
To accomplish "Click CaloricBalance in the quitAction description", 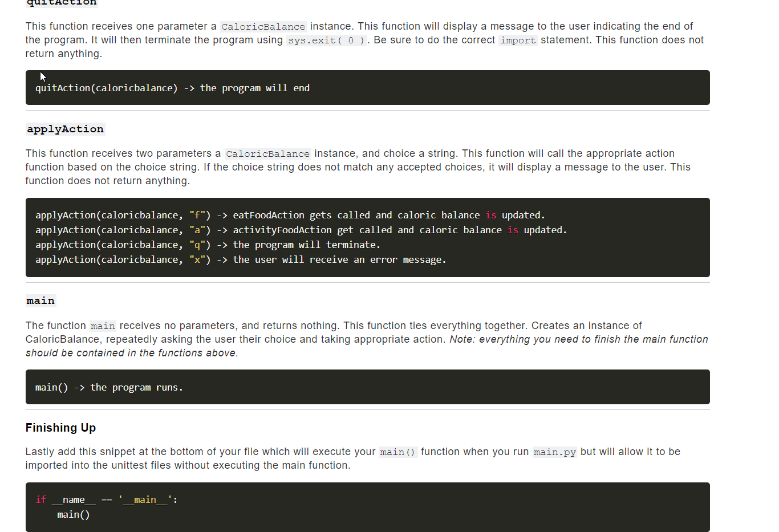I will (x=263, y=27).
